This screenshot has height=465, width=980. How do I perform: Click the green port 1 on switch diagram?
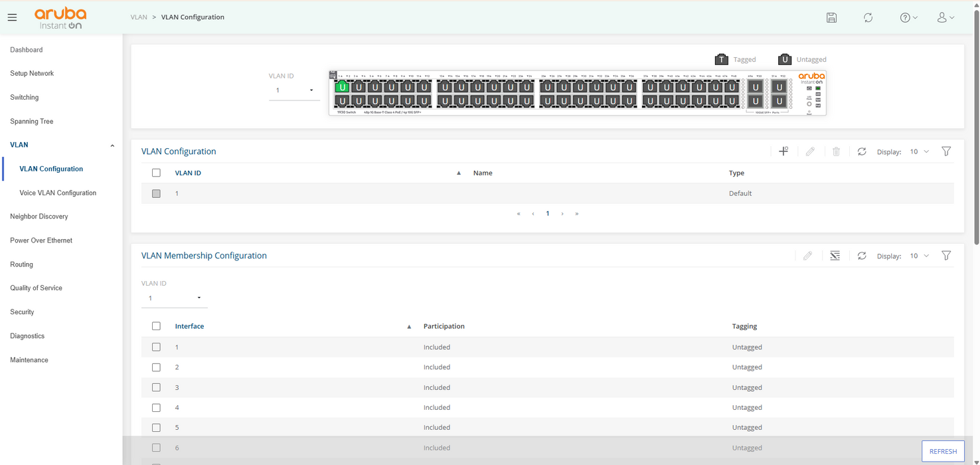(x=342, y=87)
